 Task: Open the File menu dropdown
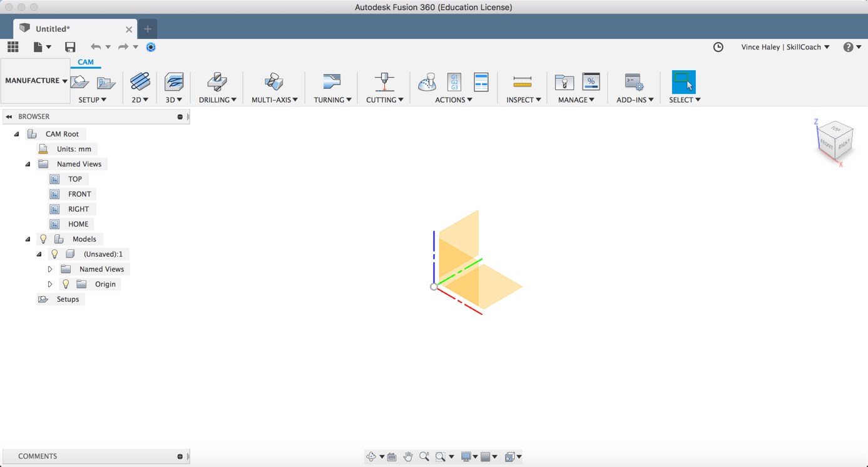42,47
